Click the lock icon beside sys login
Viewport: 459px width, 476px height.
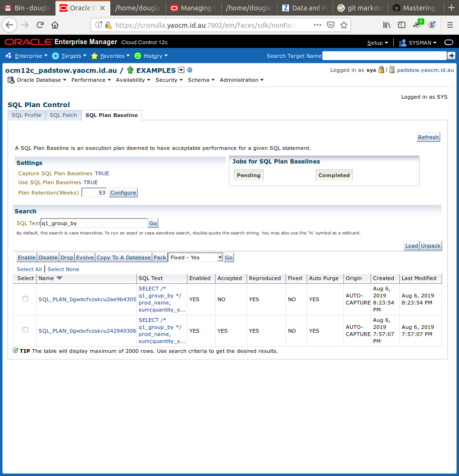381,70
